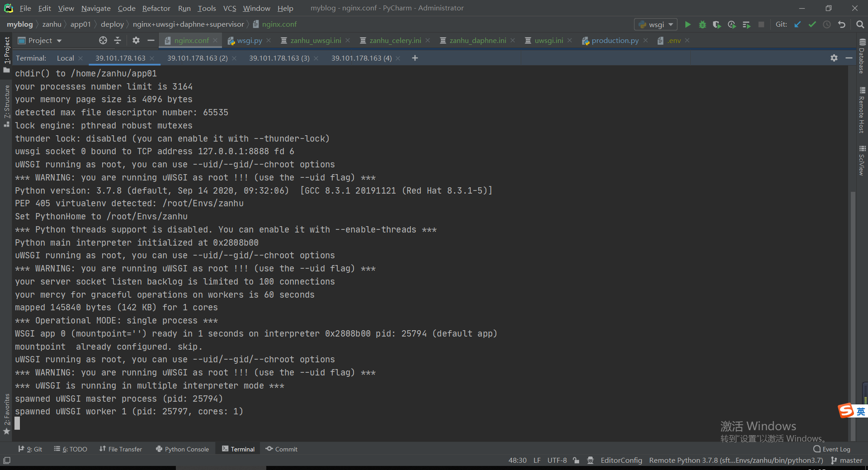
Task: Close the wsgi.py editor tab
Action: 269,40
